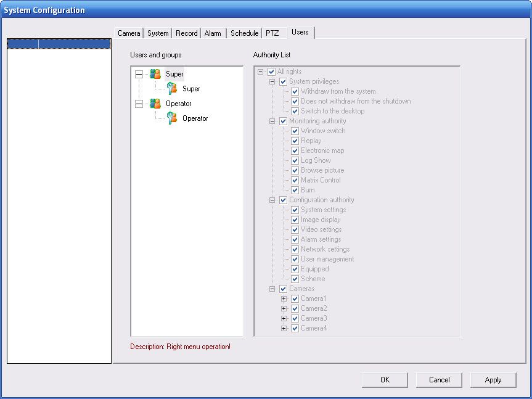Click the Cancel button
Image resolution: width=532 pixels, height=399 pixels.
pyautogui.click(x=439, y=380)
